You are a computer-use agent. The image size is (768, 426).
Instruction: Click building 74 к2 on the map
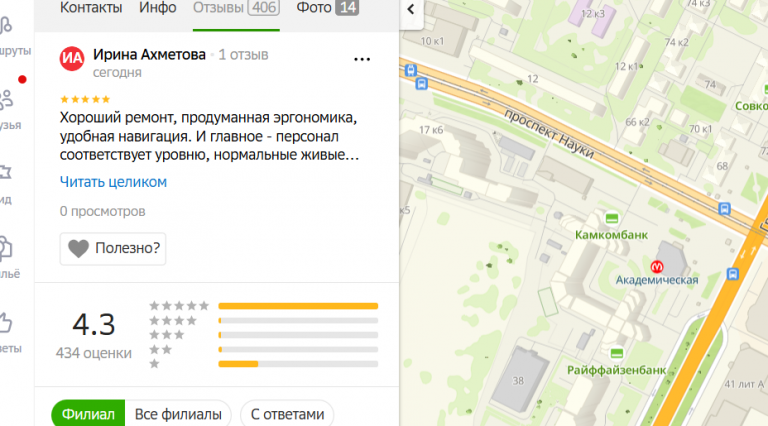(676, 42)
